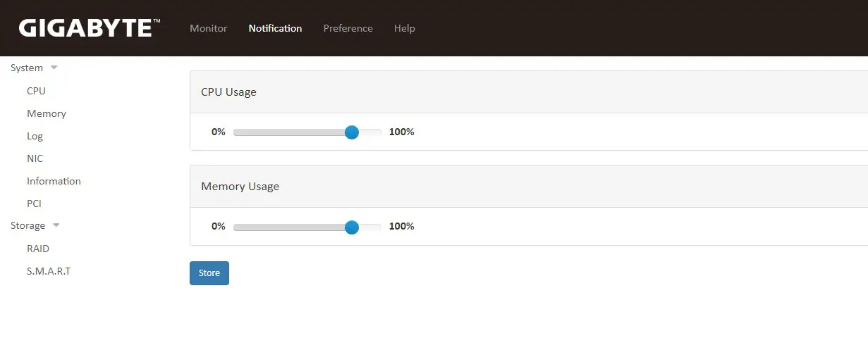The width and height of the screenshot is (868, 338).
Task: Click the Memory Usage slider handle
Action: click(x=352, y=227)
